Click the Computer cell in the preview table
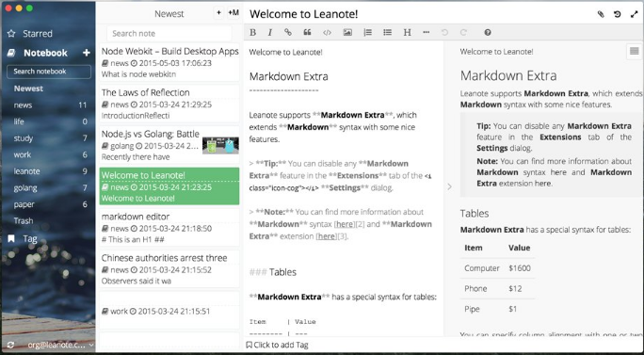The height and width of the screenshot is (355, 644). pyautogui.click(x=482, y=268)
